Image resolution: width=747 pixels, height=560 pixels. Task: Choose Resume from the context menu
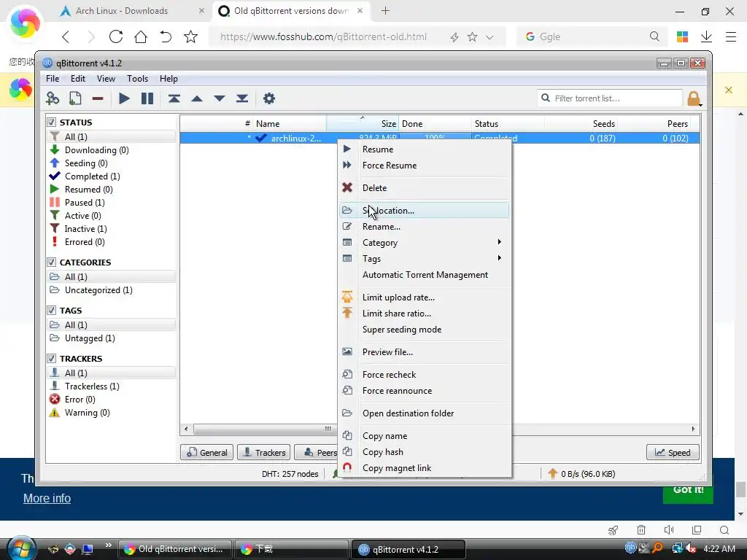[x=424, y=149]
